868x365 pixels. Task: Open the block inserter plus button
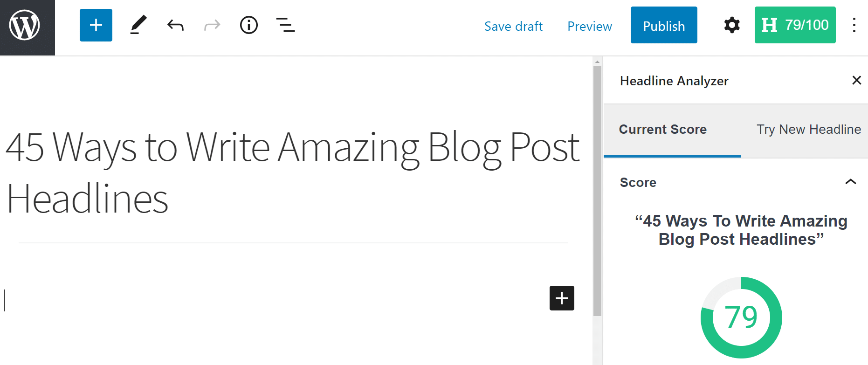coord(96,25)
